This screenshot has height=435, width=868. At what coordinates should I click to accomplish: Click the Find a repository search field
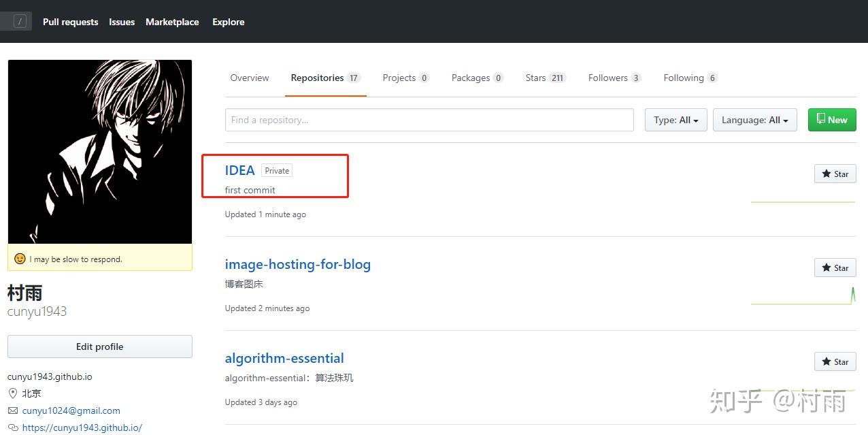pyautogui.click(x=429, y=120)
